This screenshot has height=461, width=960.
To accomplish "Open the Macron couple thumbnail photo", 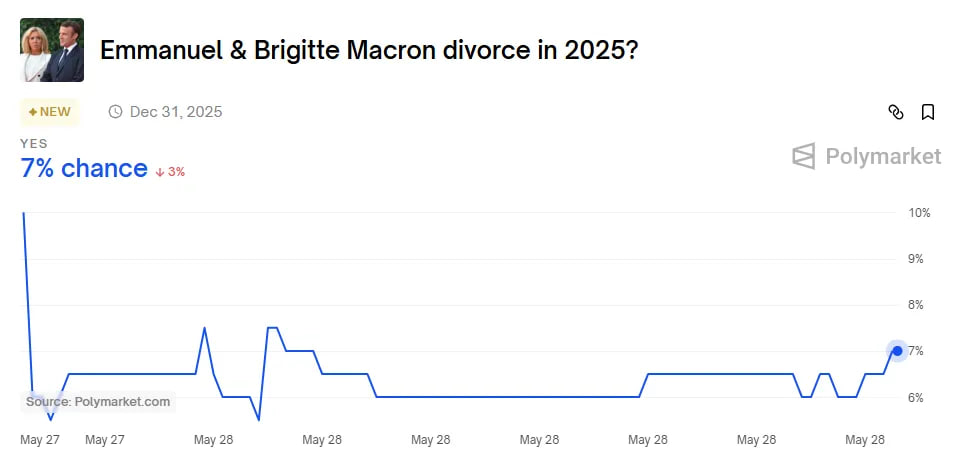I will 52,50.
